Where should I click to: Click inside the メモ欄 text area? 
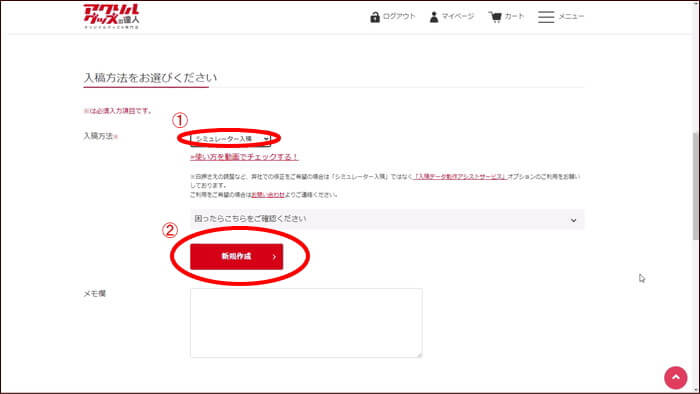coord(306,323)
